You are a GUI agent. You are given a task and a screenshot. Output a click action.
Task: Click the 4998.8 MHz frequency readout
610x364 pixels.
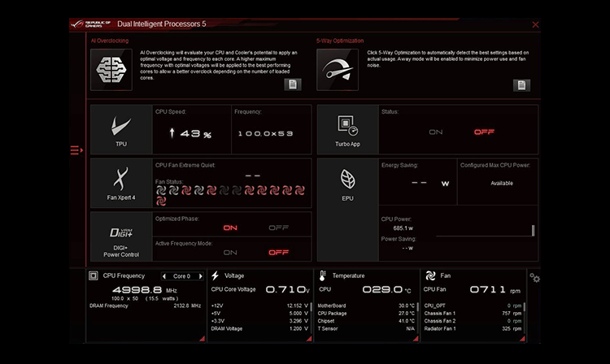click(145, 290)
